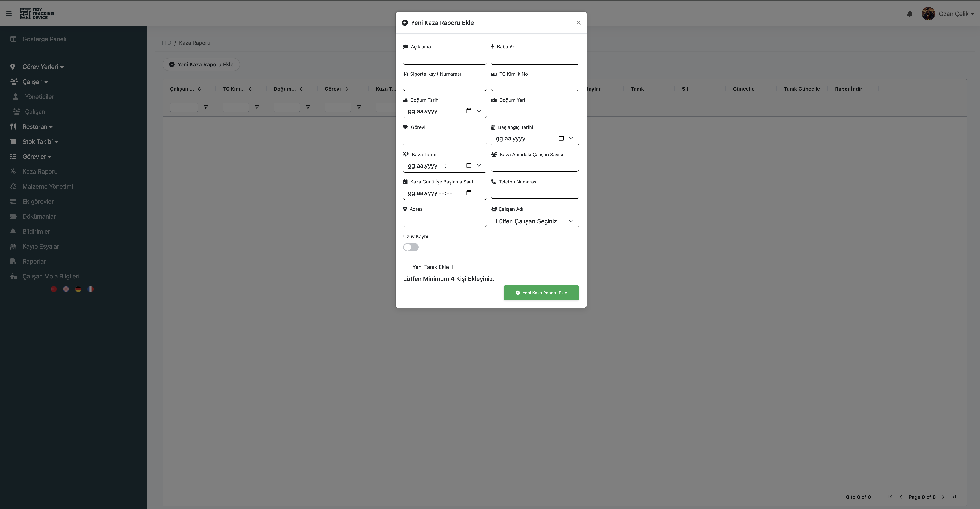Open Başlangıç Tarihi calendar picker icon
The height and width of the screenshot is (509, 980).
[x=561, y=138]
